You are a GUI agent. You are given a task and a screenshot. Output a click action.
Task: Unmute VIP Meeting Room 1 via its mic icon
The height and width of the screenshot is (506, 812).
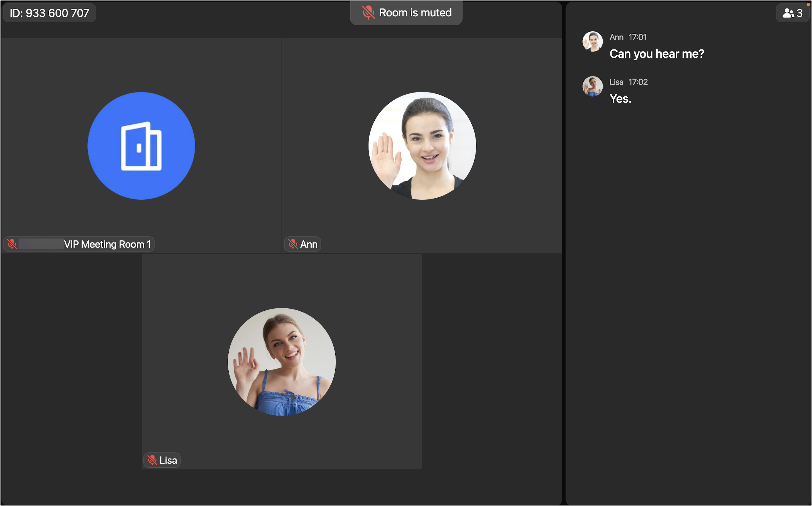(12, 244)
